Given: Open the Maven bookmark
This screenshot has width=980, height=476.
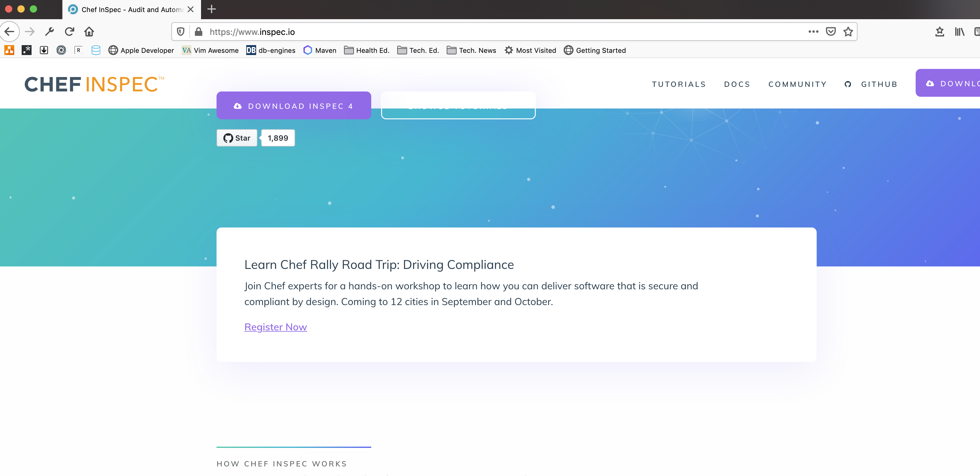Looking at the screenshot, I should click(x=320, y=50).
